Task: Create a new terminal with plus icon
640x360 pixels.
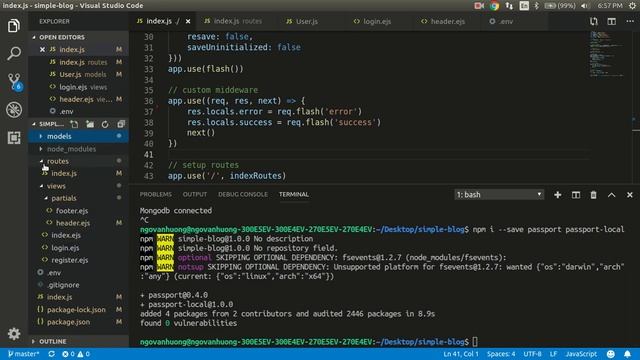Action: (558, 195)
